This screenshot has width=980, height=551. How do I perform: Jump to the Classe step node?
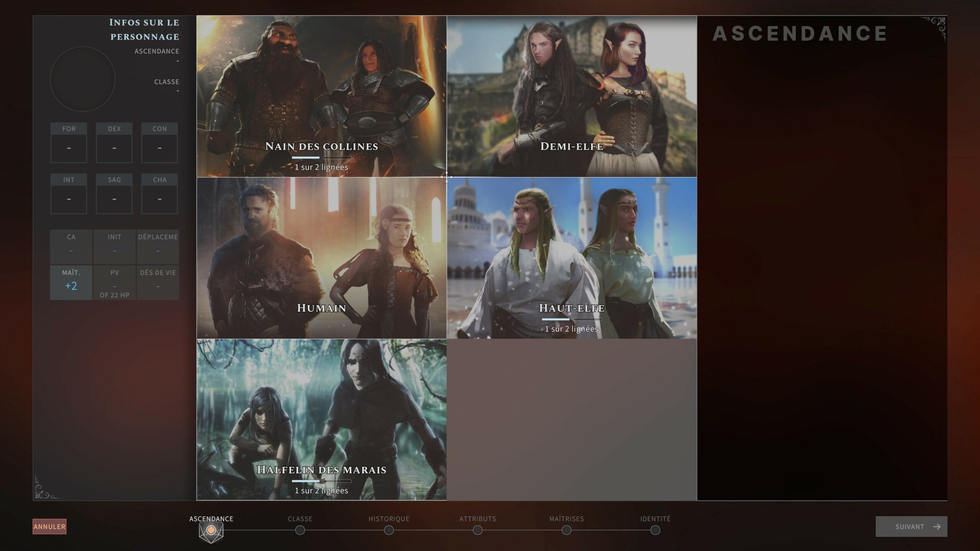(300, 530)
